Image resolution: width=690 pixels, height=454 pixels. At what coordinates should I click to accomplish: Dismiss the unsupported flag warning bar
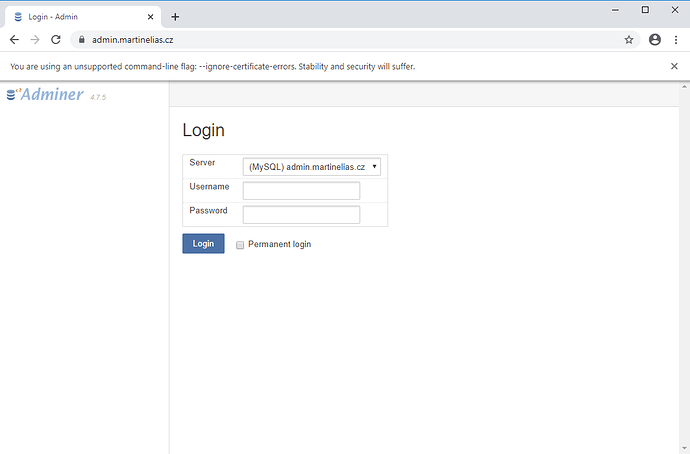[x=674, y=66]
